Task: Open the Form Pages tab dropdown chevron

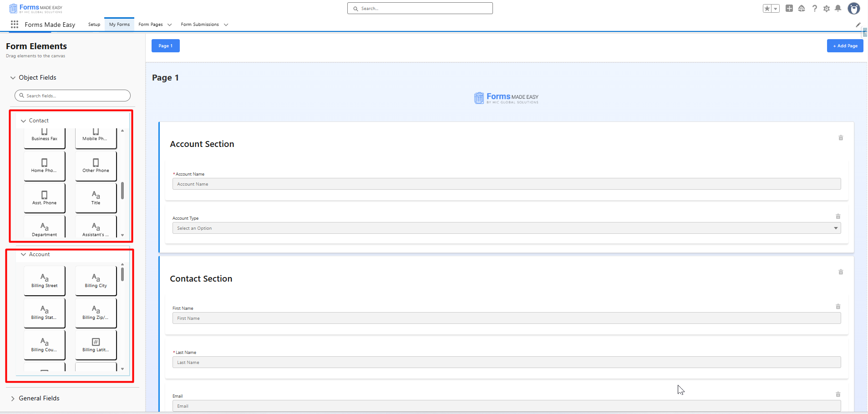Action: coord(170,25)
